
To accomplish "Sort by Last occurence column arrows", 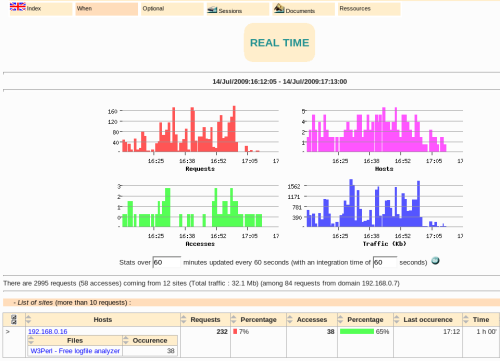I will click(x=397, y=320).
